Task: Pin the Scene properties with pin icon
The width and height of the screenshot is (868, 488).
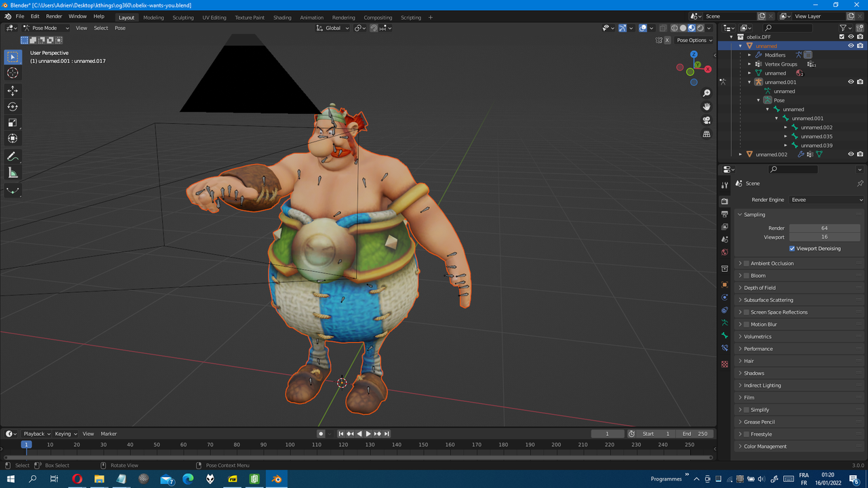Action: click(860, 184)
